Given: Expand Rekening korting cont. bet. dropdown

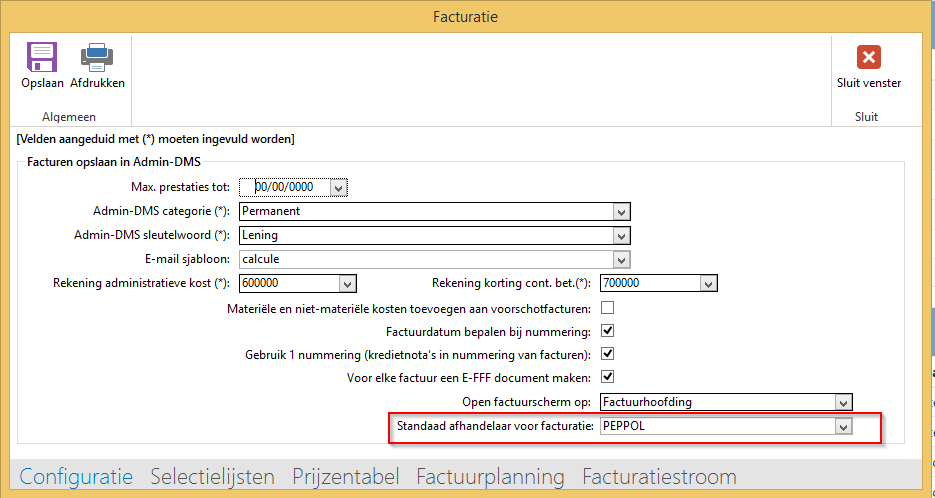Looking at the screenshot, I should [708, 283].
